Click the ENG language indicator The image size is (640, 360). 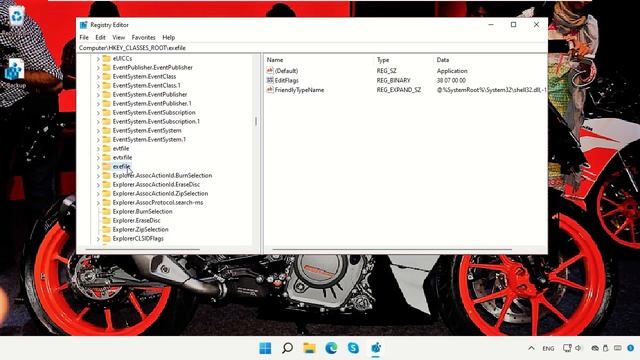548,348
